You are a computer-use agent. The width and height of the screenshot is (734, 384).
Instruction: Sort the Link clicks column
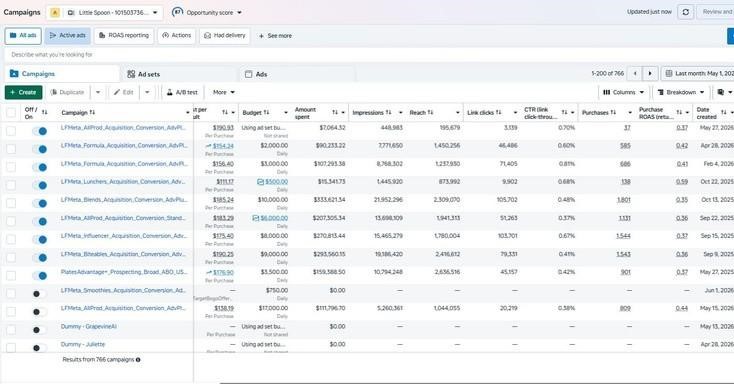499,112
